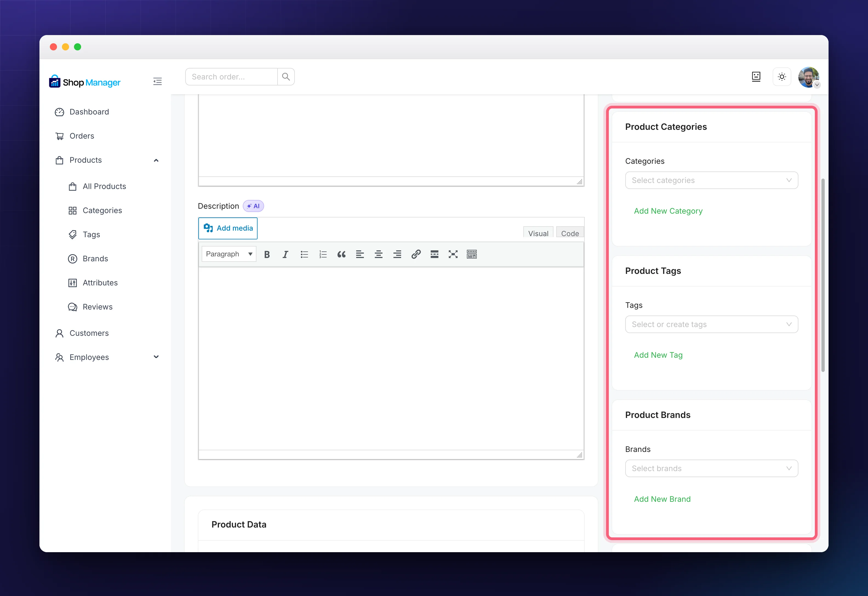Insert or edit link
The width and height of the screenshot is (868, 596).
pyautogui.click(x=416, y=254)
